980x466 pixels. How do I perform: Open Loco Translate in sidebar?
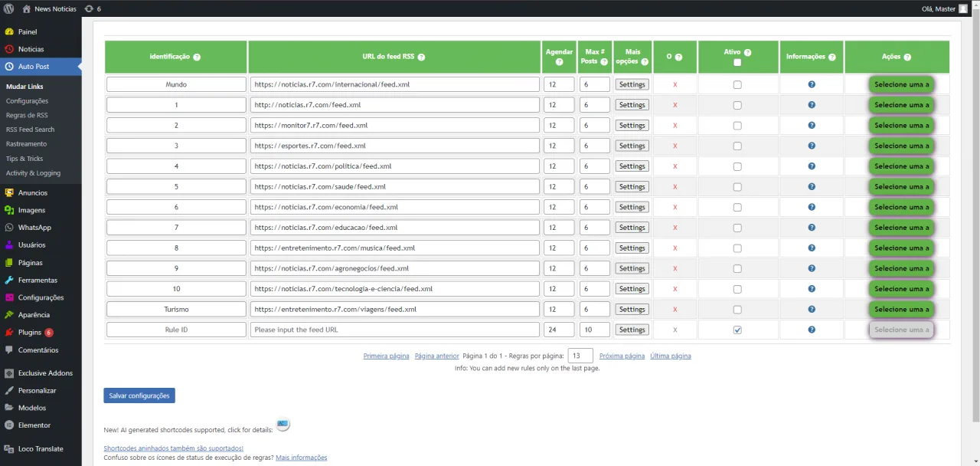41,449
